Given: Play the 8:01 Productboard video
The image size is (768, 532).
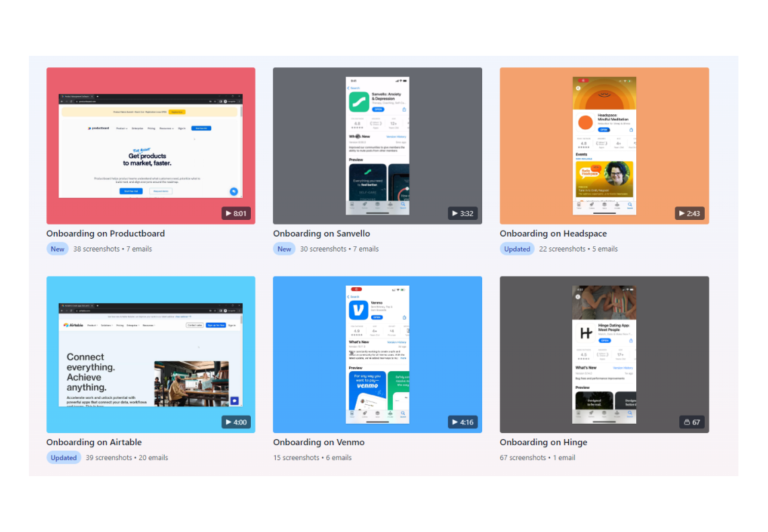Looking at the screenshot, I should point(236,214).
